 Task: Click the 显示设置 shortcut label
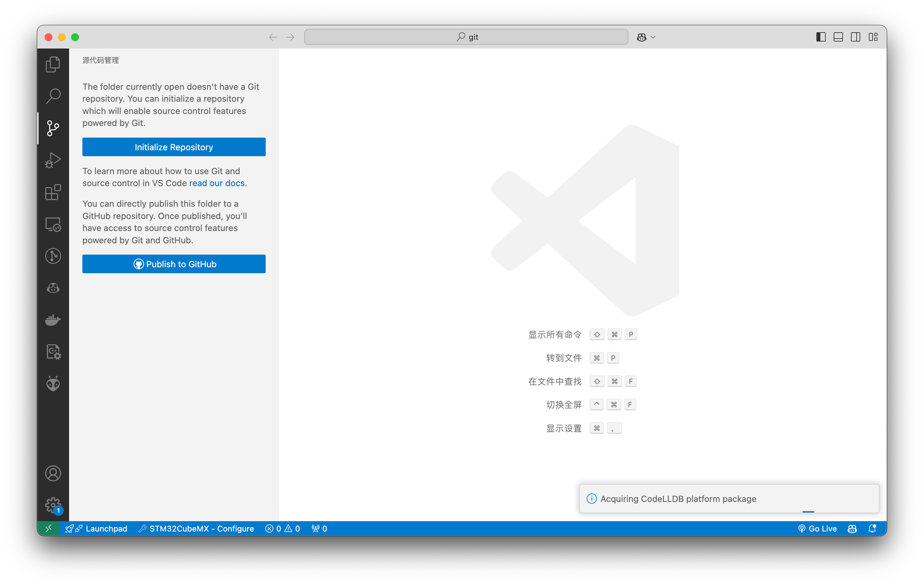click(x=564, y=428)
